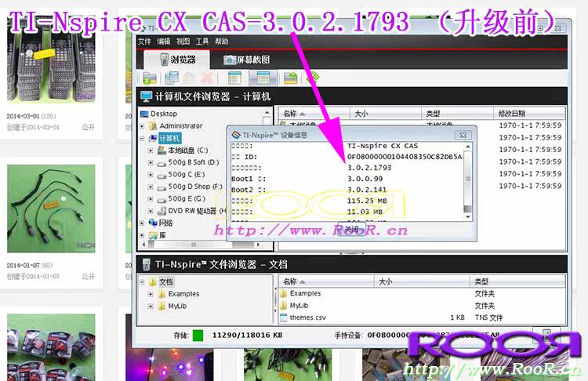Expand the 500g E (G:) node
Screen dimensions: 588x381
(151, 199)
